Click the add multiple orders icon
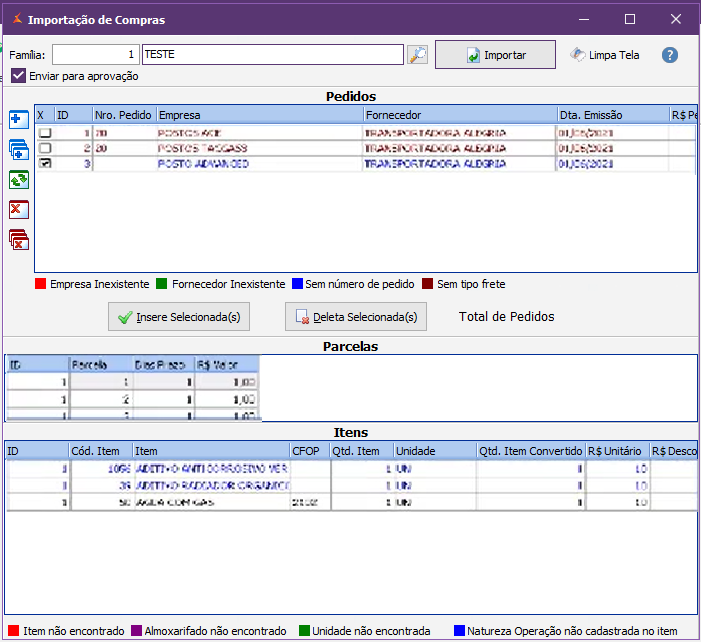This screenshot has height=642, width=701. click(18, 150)
